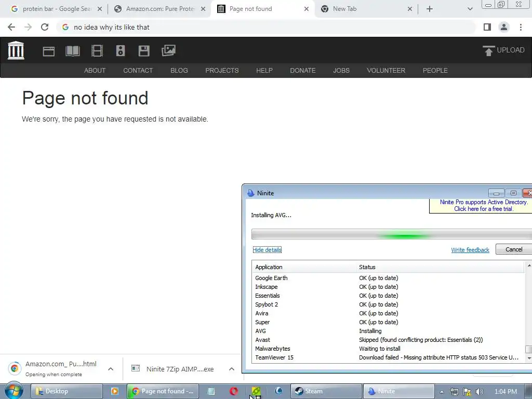Click the Opera icon in the taskbar
The width and height of the screenshot is (532, 399).
pos(233,391)
